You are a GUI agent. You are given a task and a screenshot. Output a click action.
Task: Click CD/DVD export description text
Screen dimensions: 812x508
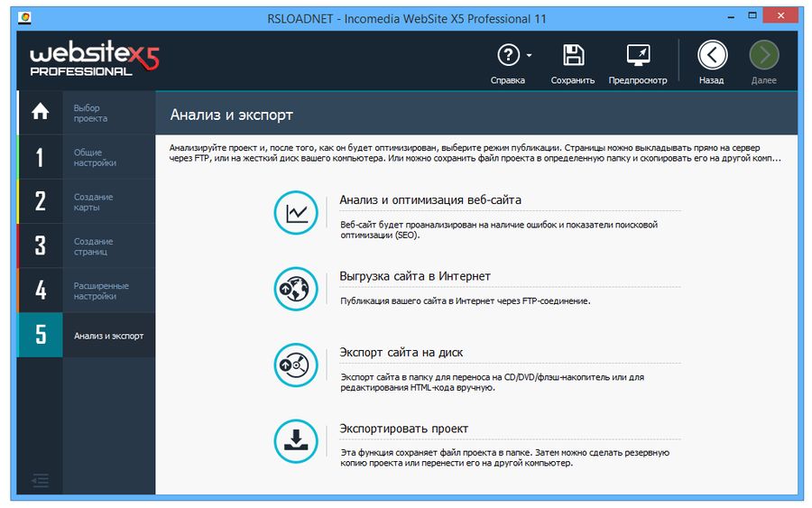492,383
